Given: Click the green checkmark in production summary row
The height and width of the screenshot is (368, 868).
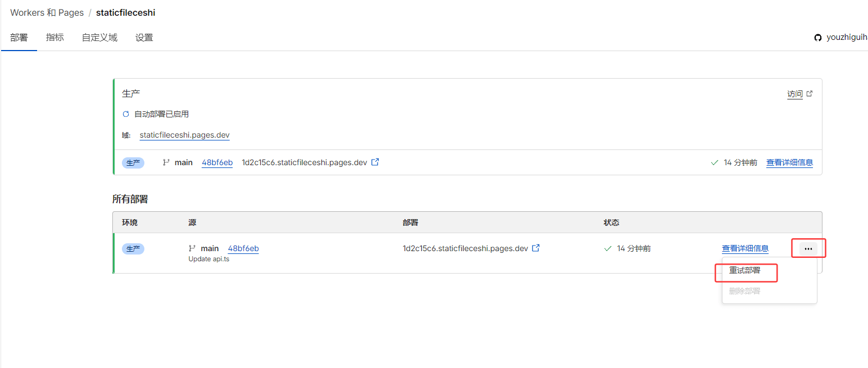Looking at the screenshot, I should pyautogui.click(x=715, y=162).
